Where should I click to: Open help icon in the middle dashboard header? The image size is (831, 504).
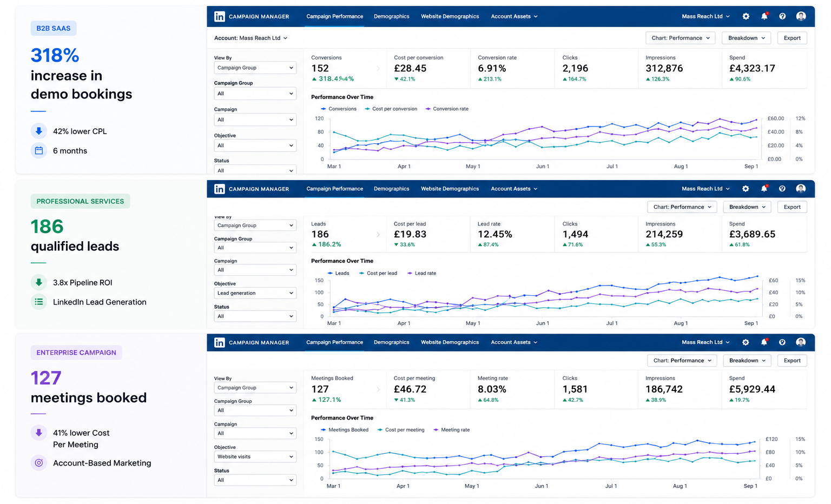click(782, 189)
